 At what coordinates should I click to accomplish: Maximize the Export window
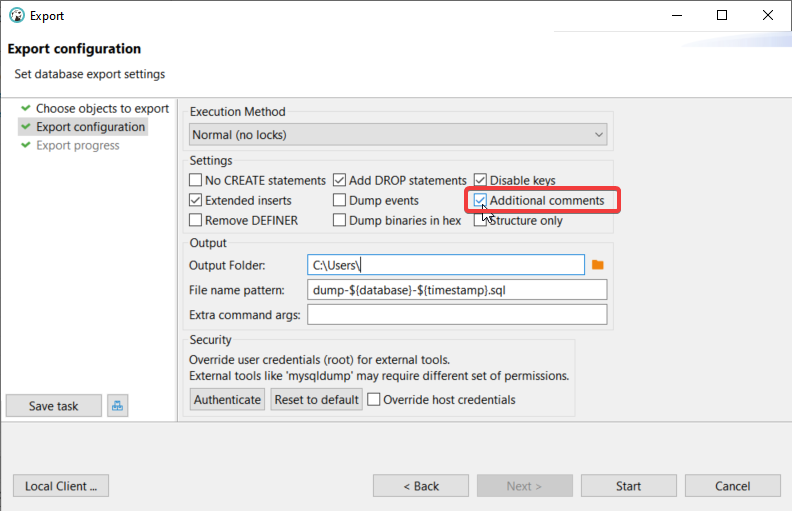[722, 15]
